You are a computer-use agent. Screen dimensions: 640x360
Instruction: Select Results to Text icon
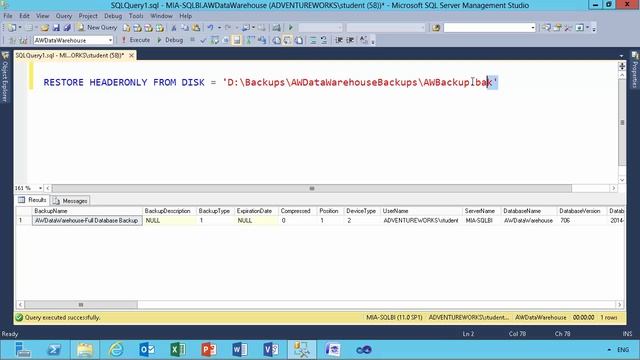pos(277,40)
